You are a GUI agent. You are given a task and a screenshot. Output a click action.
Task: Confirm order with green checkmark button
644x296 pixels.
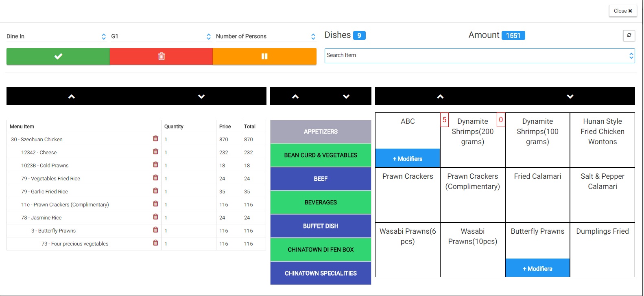(x=58, y=56)
